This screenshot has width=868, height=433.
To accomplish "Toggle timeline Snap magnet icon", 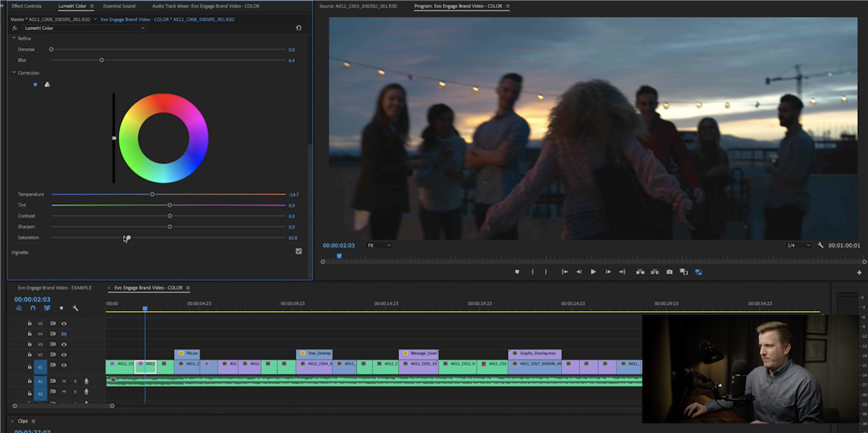I will 33,308.
